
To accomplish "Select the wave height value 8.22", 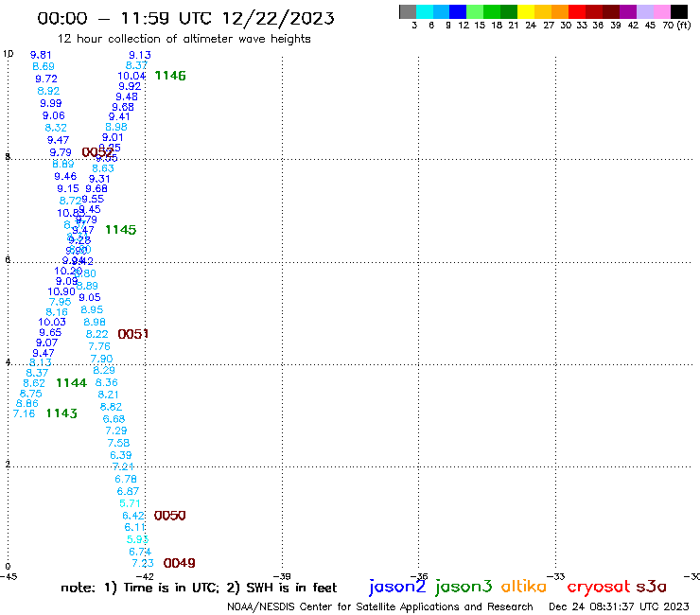I will coord(96,334).
